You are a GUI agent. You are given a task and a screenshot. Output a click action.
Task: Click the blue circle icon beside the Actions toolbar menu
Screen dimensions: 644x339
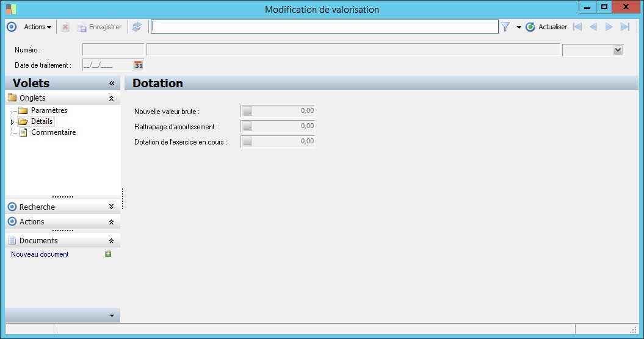tap(12, 27)
